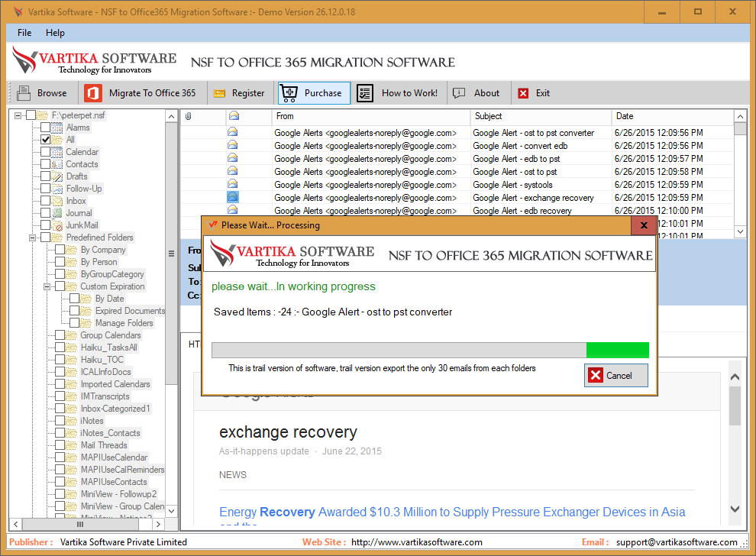
Task: Check the Contacts folder checkbox
Action: (45, 164)
